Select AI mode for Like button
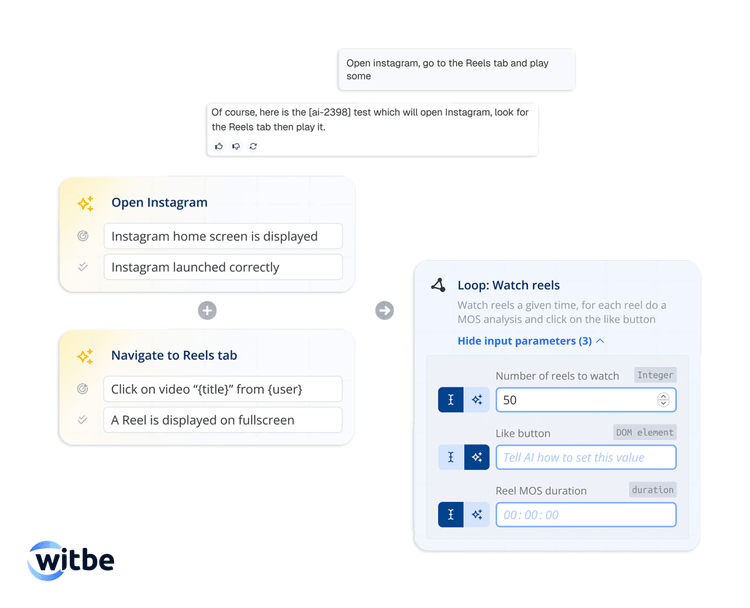 [x=476, y=457]
